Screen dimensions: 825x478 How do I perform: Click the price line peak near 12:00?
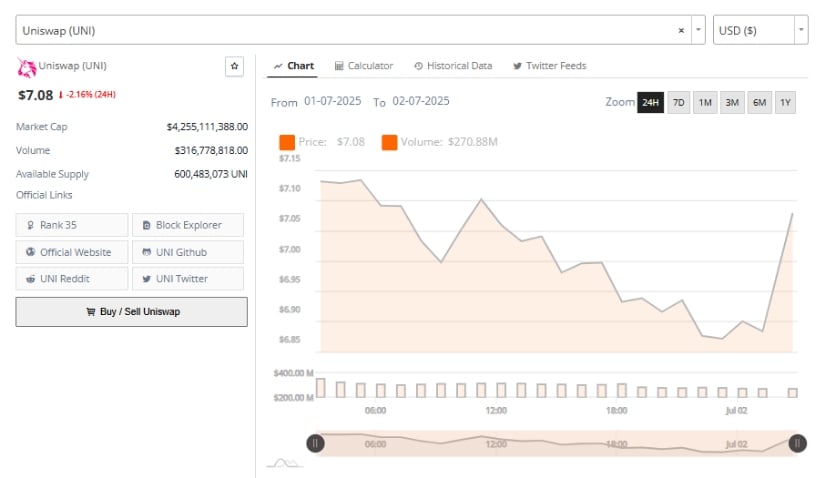coord(481,200)
